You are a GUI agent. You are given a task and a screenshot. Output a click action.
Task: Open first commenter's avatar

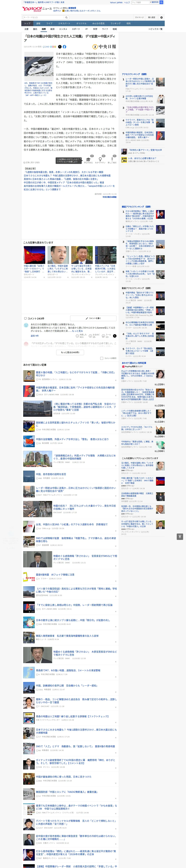tap(26, 325)
